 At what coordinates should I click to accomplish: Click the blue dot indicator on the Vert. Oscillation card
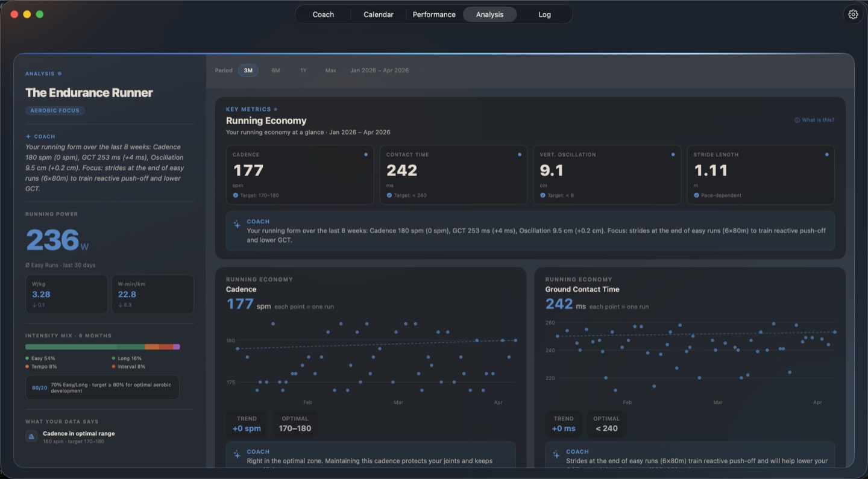tap(673, 154)
